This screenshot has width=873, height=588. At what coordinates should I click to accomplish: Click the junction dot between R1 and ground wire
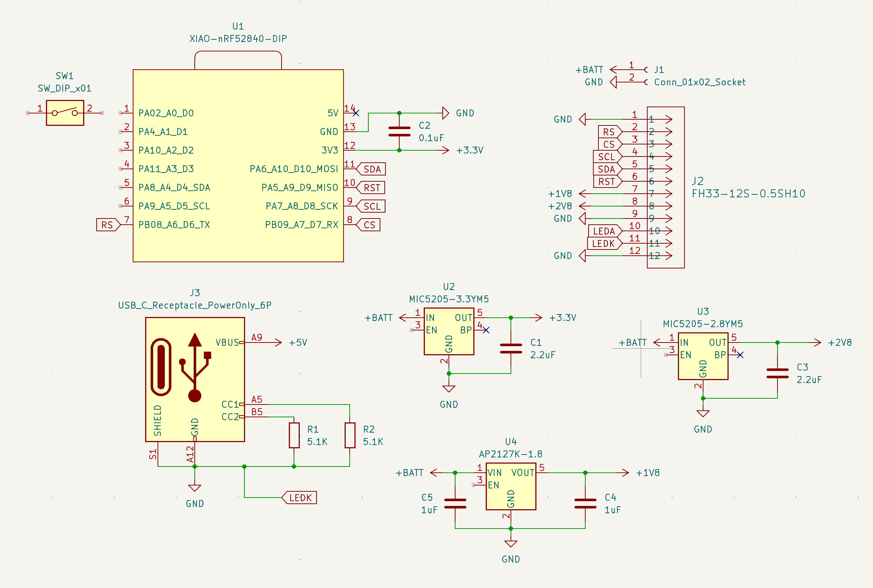tap(294, 467)
